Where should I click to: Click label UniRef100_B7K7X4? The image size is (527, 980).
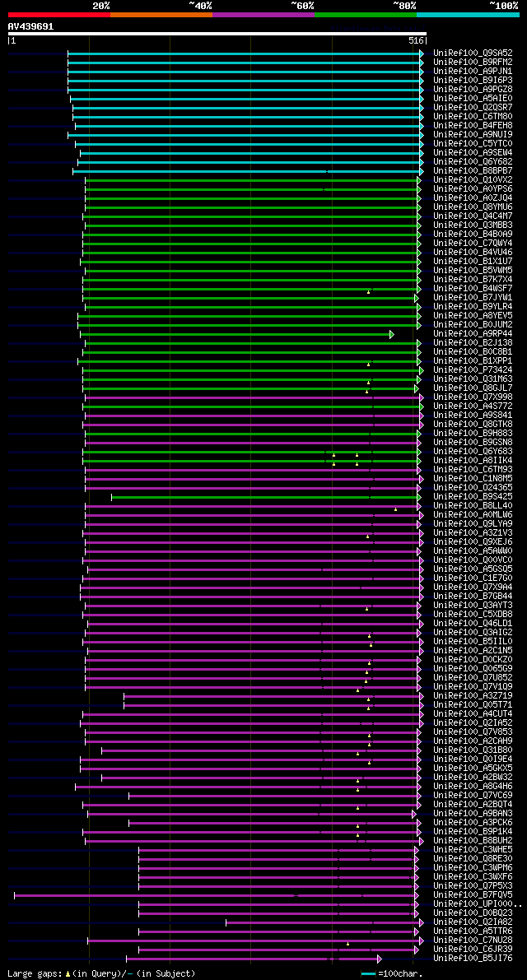point(473,280)
